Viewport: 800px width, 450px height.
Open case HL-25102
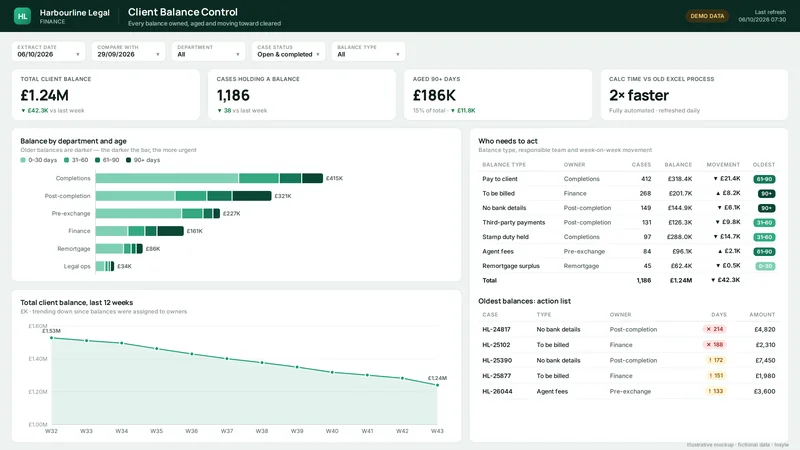pyautogui.click(x=496, y=345)
